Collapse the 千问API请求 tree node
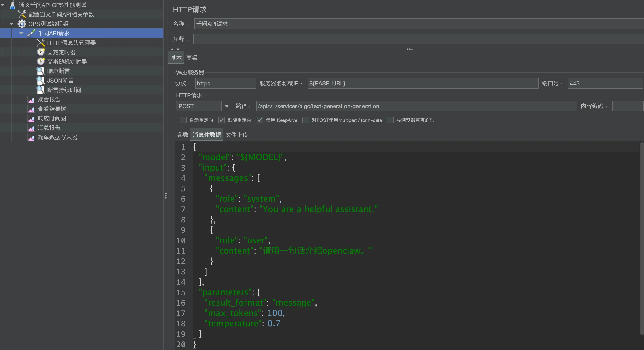Image resolution: width=644 pixels, height=350 pixels. pyautogui.click(x=21, y=33)
